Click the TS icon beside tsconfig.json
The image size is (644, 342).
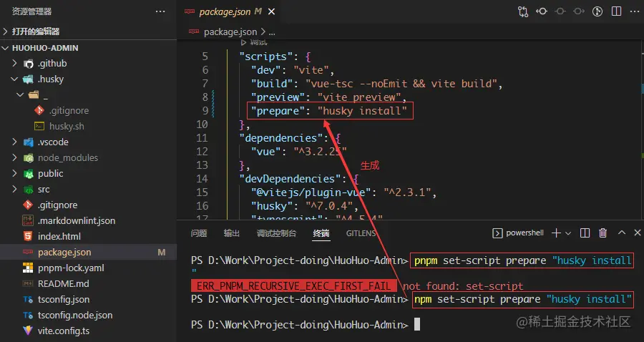point(28,299)
